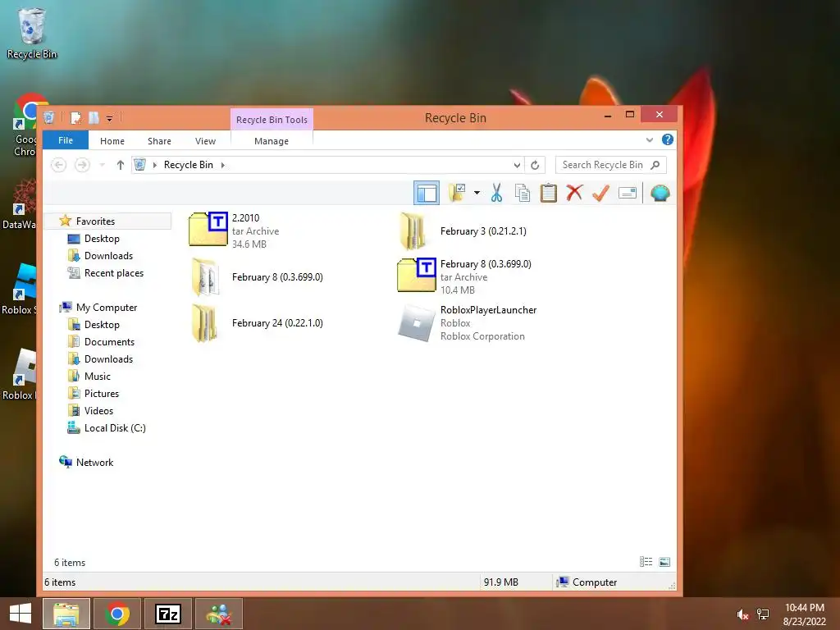Click the orange checkmark Properties icon

[600, 193]
